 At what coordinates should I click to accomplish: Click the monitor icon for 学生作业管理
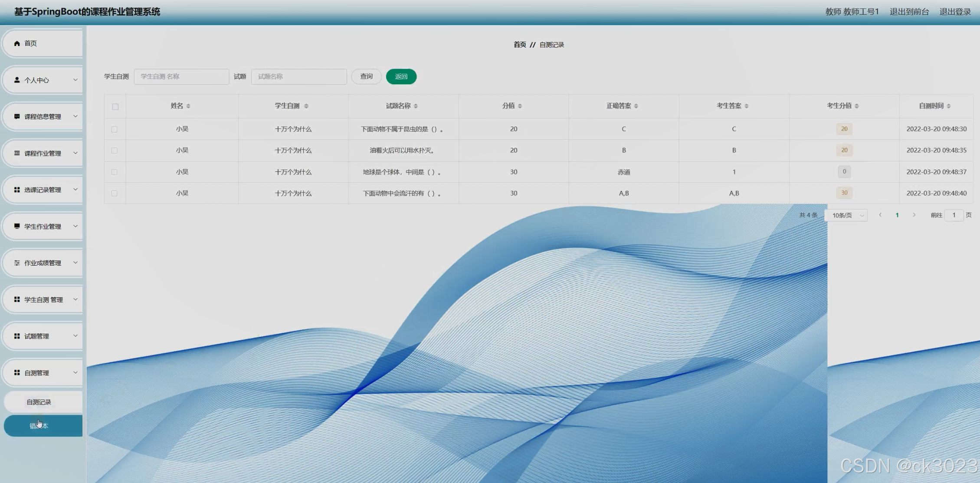17,226
